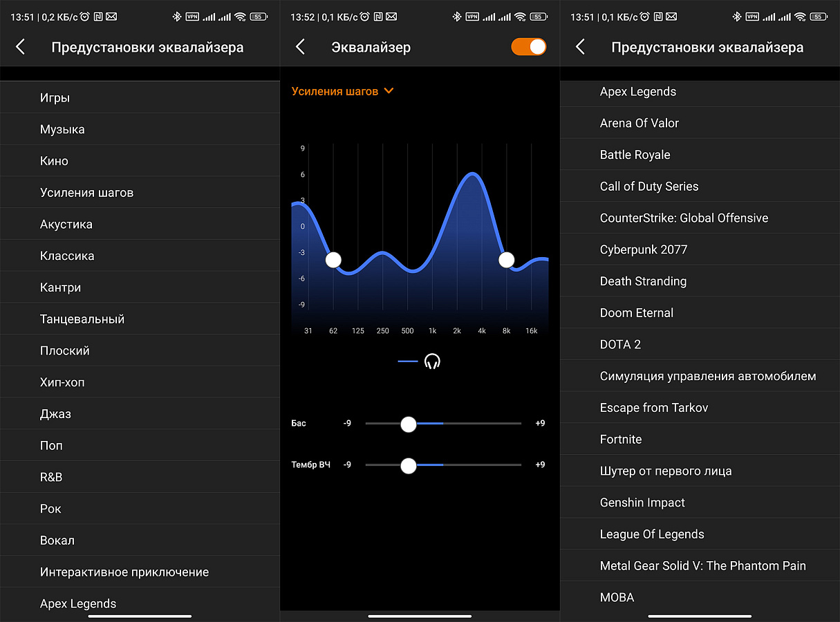The image size is (840, 622).
Task: Select Вокал preset
Action: (x=140, y=540)
